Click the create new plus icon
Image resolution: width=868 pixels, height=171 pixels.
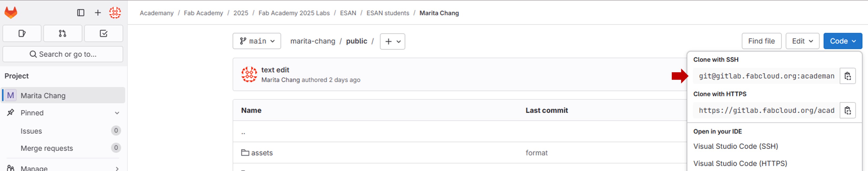click(98, 13)
